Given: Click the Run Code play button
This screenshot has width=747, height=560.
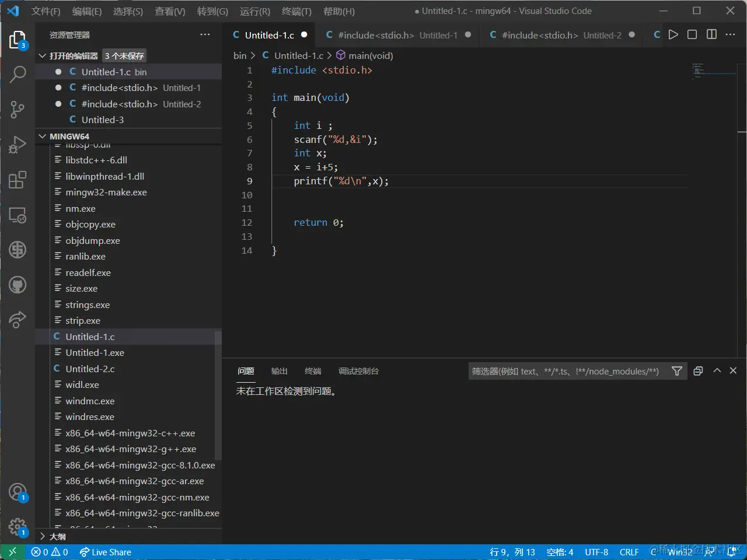Looking at the screenshot, I should (x=673, y=35).
